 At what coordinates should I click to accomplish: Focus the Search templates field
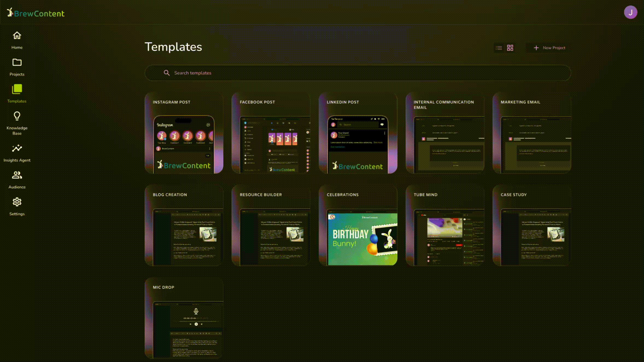coord(358,73)
